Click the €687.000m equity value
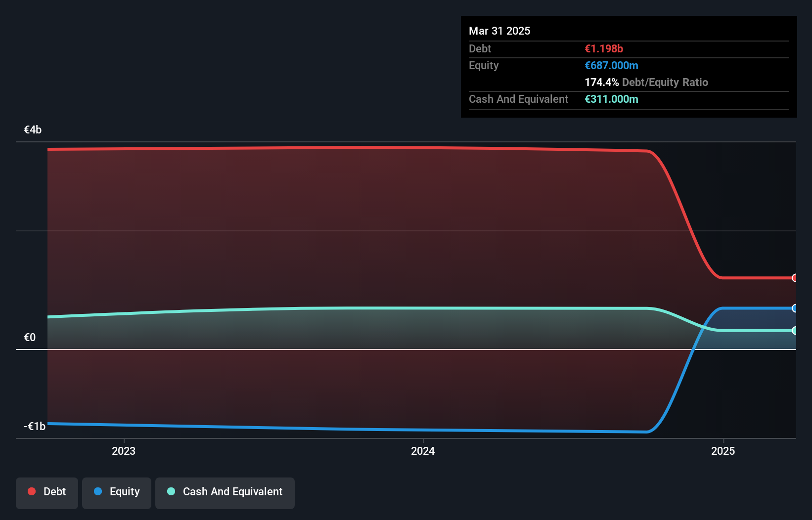Screen dimensions: 812x520 pos(611,65)
